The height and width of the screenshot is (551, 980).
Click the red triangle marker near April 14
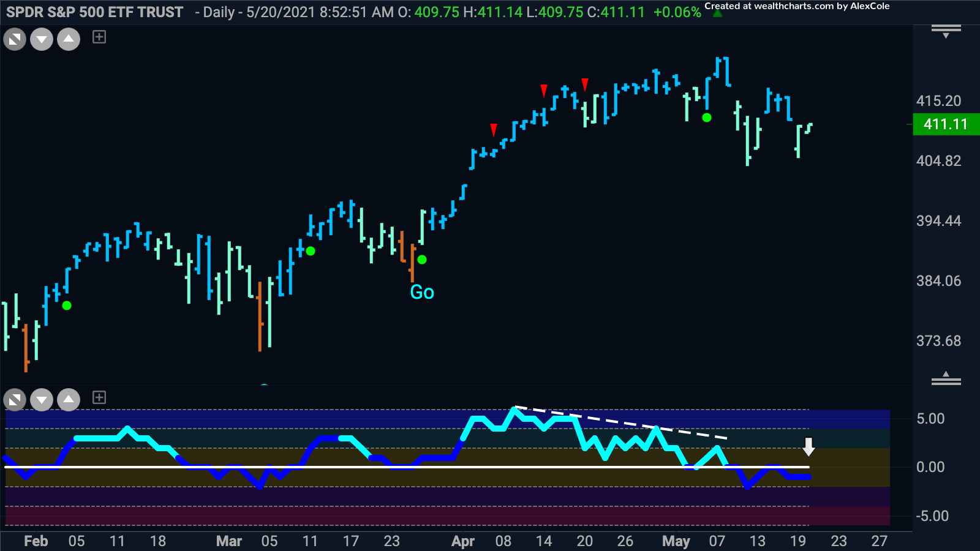tap(544, 91)
